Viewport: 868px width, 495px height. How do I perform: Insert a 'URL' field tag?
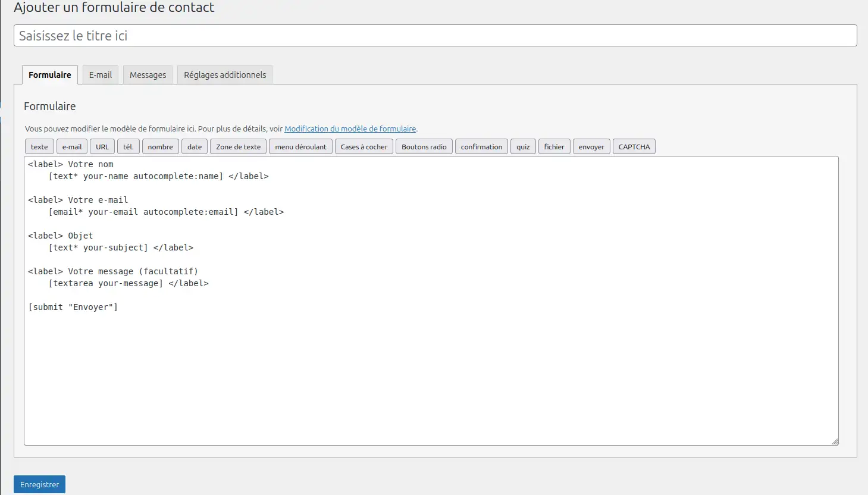[102, 147]
